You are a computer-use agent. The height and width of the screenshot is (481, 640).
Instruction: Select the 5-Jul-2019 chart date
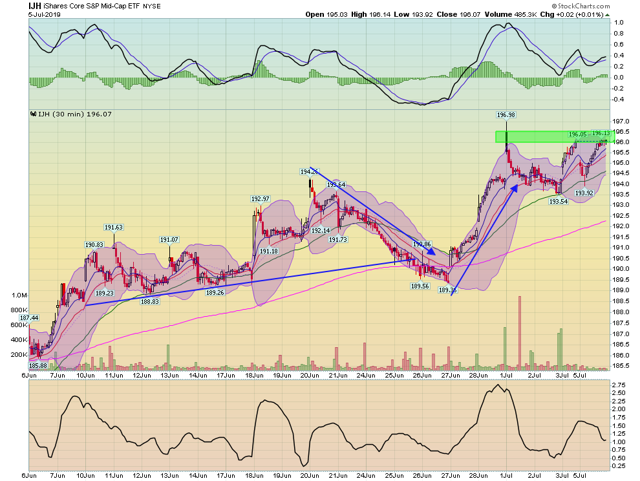[x=44, y=14]
